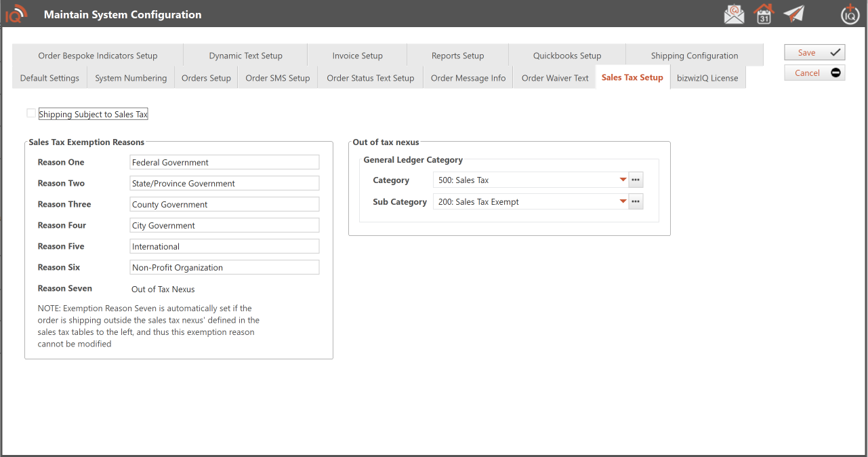The image size is (868, 457).
Task: Enable Shipping Subject to Sales Tax checkbox
Action: click(x=31, y=113)
